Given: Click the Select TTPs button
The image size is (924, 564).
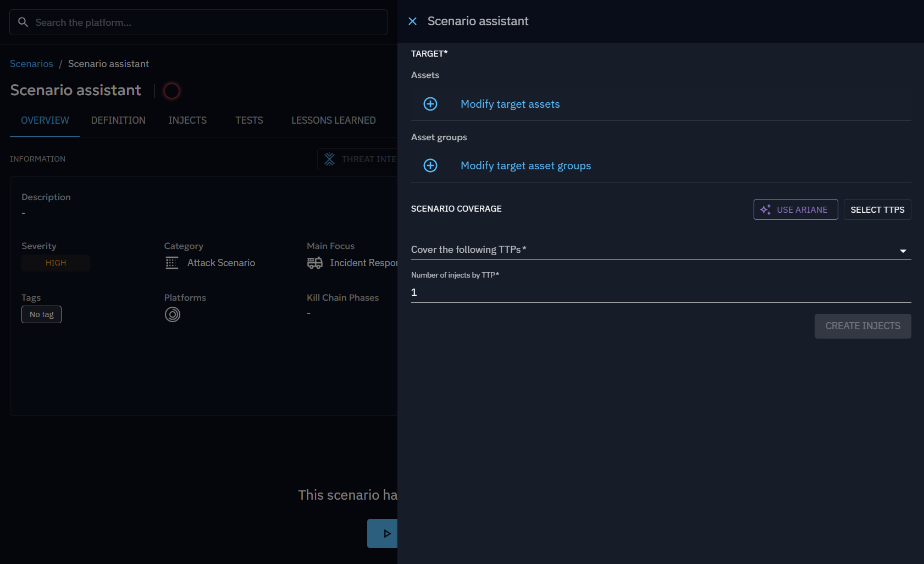Looking at the screenshot, I should [877, 209].
